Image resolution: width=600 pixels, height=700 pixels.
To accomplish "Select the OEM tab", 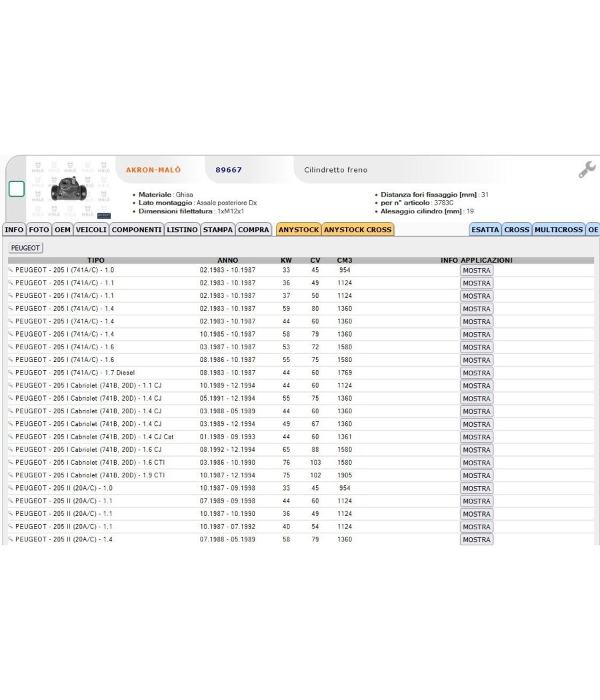I will 63,229.
